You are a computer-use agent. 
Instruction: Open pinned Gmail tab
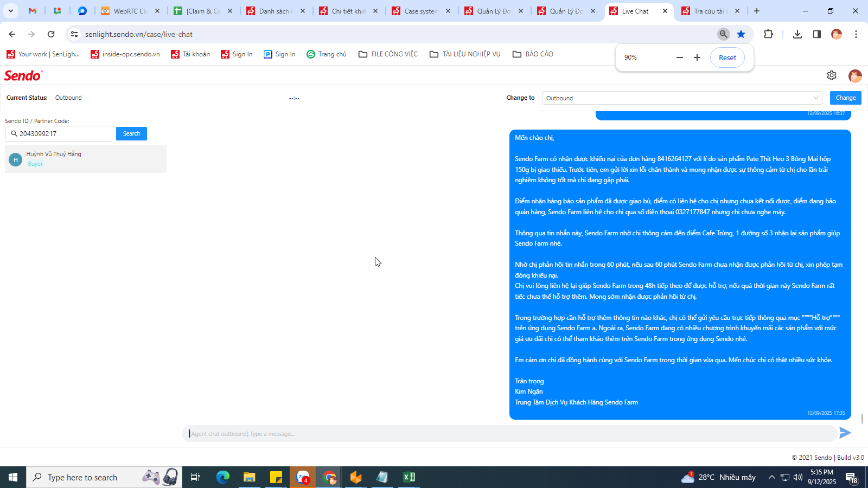tap(33, 11)
